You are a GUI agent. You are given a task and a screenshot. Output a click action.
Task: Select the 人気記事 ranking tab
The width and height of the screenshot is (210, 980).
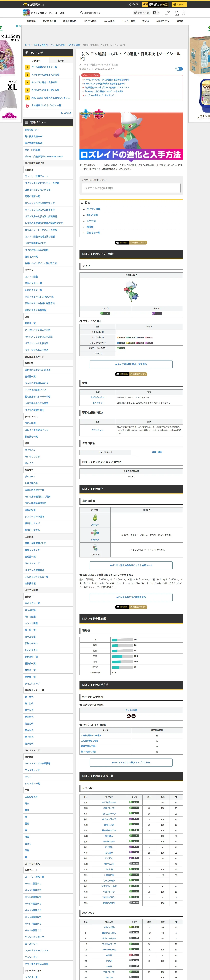pos(36,60)
